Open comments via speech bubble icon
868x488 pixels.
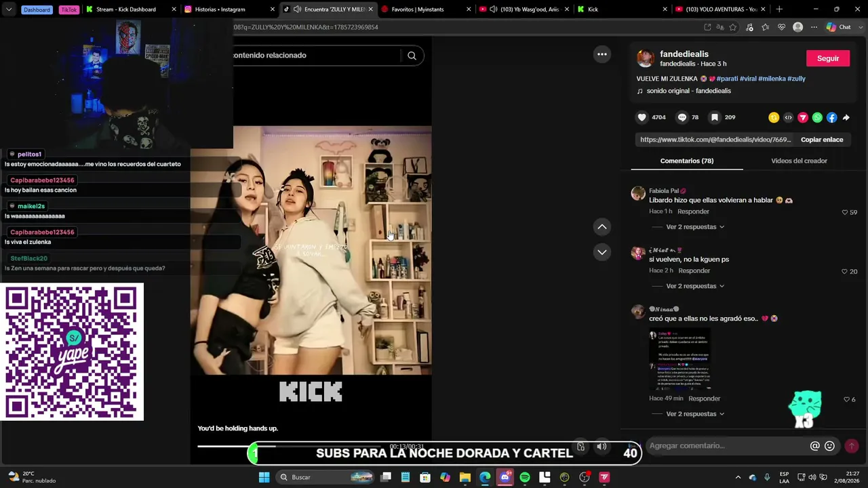click(x=682, y=117)
